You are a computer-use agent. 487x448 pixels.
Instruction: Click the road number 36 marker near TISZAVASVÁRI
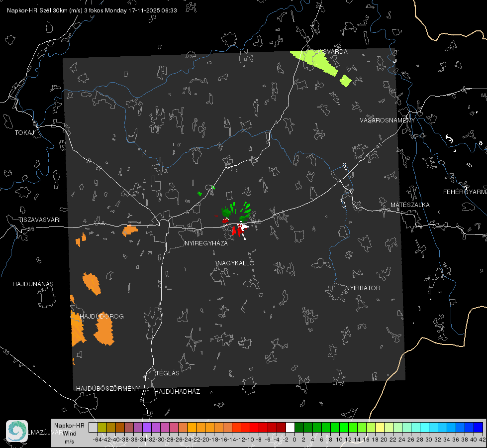tap(31, 229)
